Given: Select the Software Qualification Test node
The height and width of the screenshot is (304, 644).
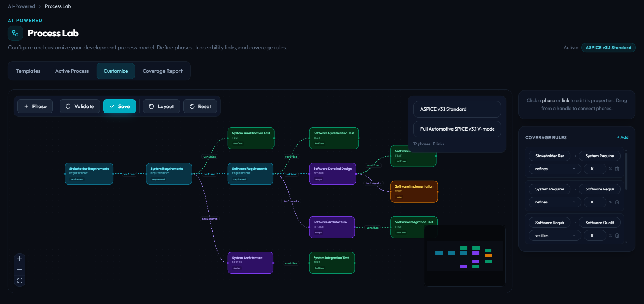Looking at the screenshot, I should [x=334, y=138].
